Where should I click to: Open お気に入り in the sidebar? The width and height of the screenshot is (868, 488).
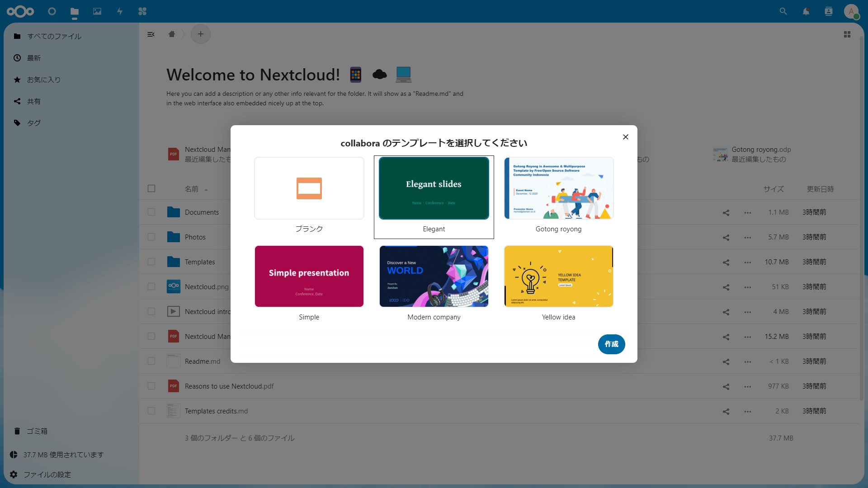pos(43,80)
